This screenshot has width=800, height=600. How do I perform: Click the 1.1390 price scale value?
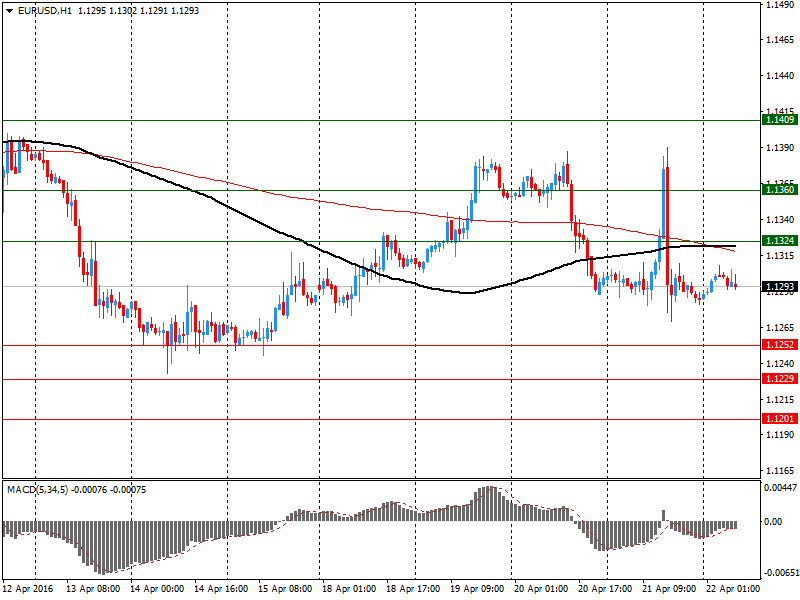point(780,147)
